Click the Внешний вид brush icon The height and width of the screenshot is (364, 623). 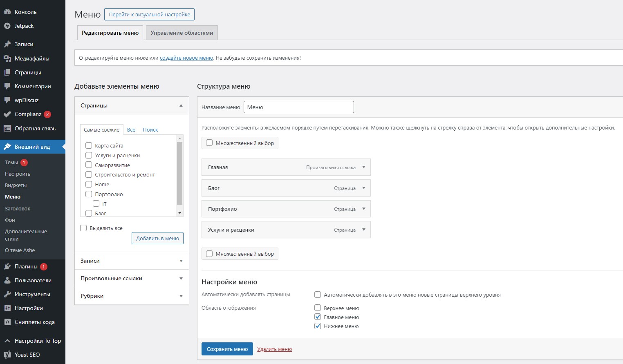pos(7,147)
